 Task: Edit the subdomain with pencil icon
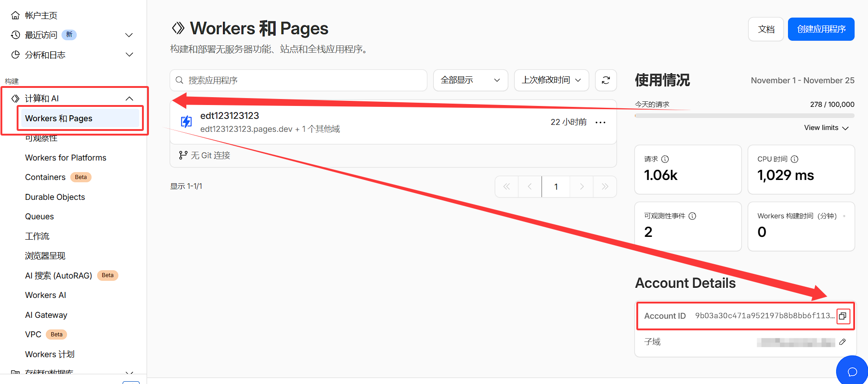(x=843, y=342)
